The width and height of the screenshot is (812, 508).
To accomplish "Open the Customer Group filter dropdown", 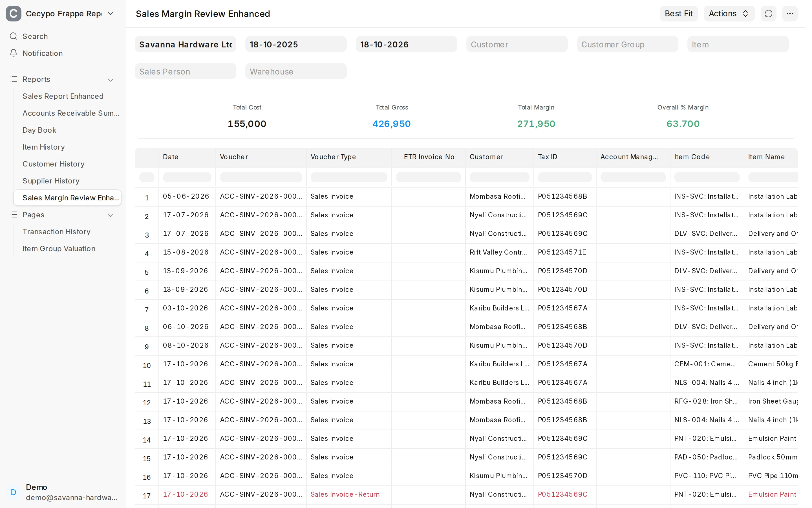I will [627, 44].
